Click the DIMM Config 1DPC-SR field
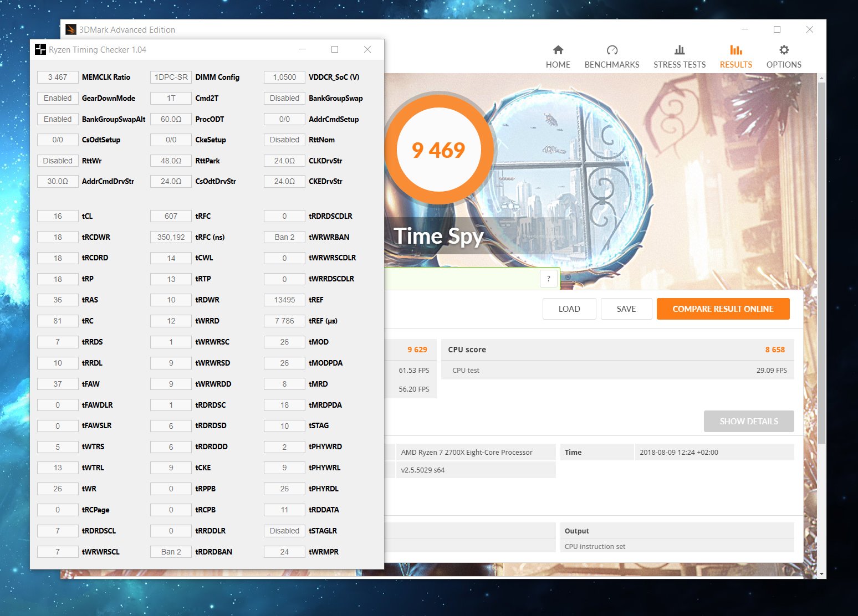Image resolution: width=858 pixels, height=616 pixels. [x=171, y=77]
